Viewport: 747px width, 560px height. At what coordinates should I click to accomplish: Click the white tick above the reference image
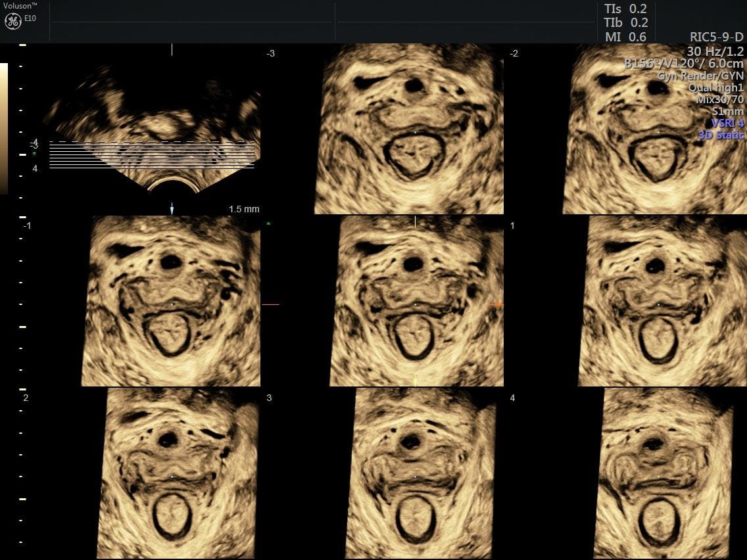[x=172, y=50]
